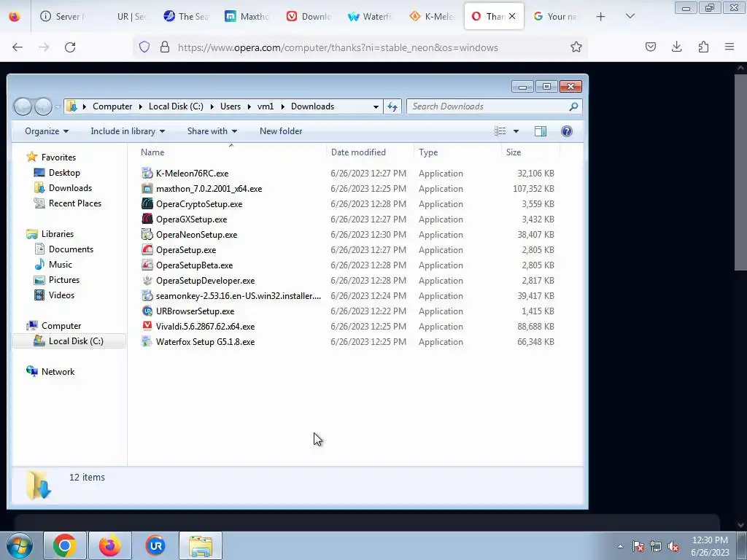The height and width of the screenshot is (560, 747).
Task: Click the Action Center flag tray icon
Action: click(x=638, y=547)
